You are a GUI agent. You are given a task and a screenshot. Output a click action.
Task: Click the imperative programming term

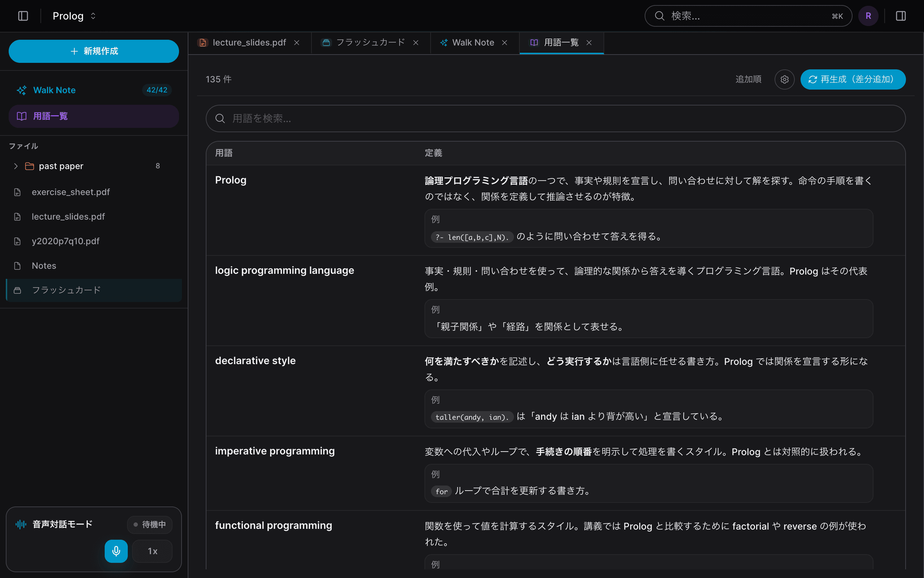point(275,451)
